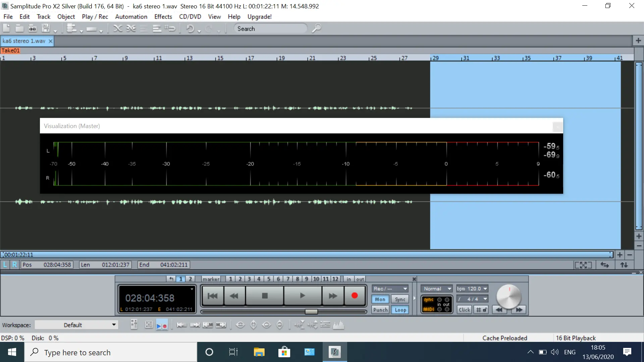The image size is (644, 362).
Task: Select the ka6 stereo 1.wav tab
Action: (x=24, y=41)
